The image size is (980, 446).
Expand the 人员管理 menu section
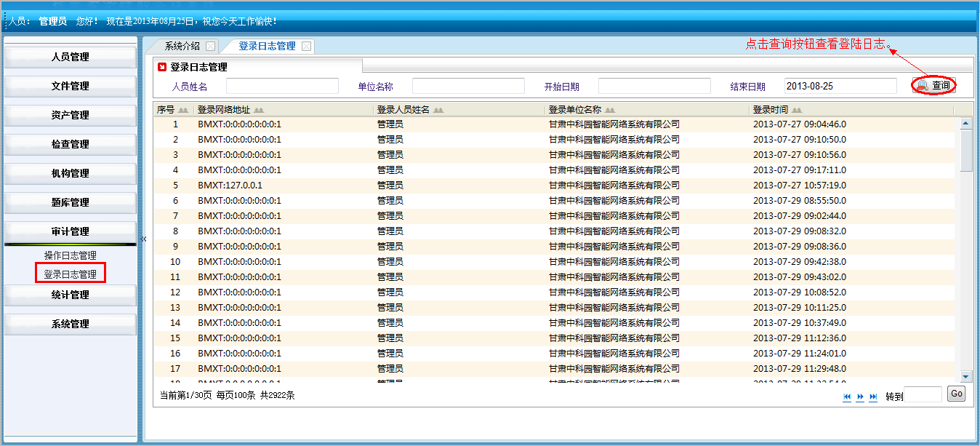pos(71,57)
